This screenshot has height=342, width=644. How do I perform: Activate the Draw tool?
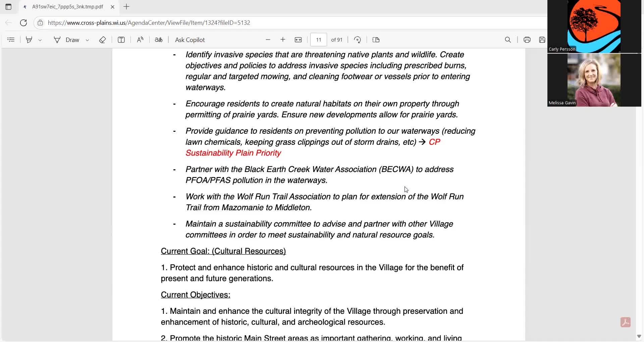click(66, 40)
